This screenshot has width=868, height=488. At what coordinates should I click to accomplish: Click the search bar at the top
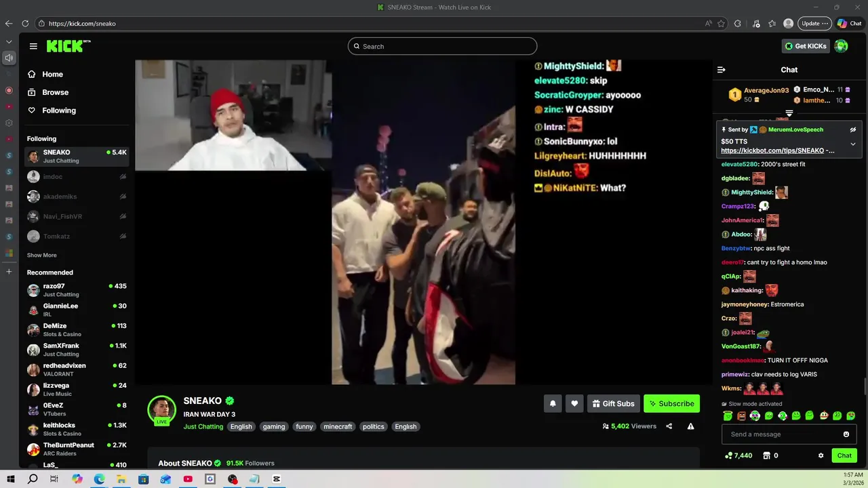click(442, 46)
